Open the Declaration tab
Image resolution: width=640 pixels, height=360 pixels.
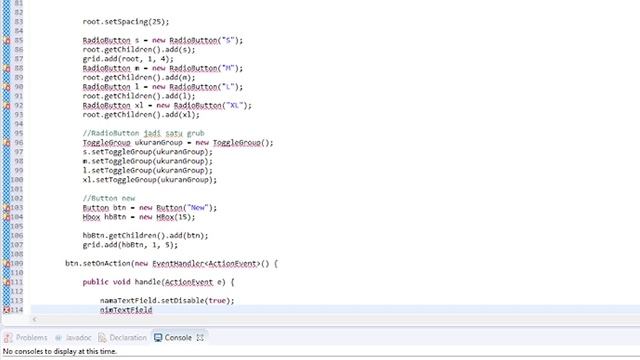click(122, 338)
